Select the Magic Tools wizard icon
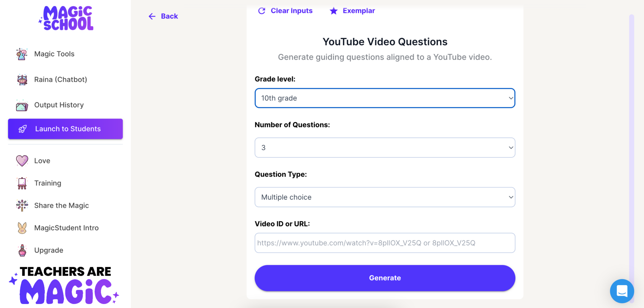Screen dimensions: 644x308 pos(21,54)
